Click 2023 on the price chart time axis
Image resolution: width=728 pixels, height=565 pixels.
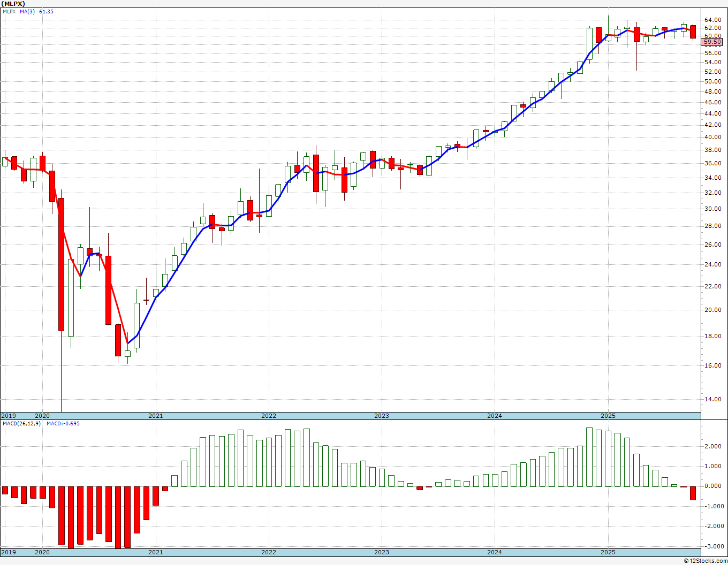pos(381,416)
